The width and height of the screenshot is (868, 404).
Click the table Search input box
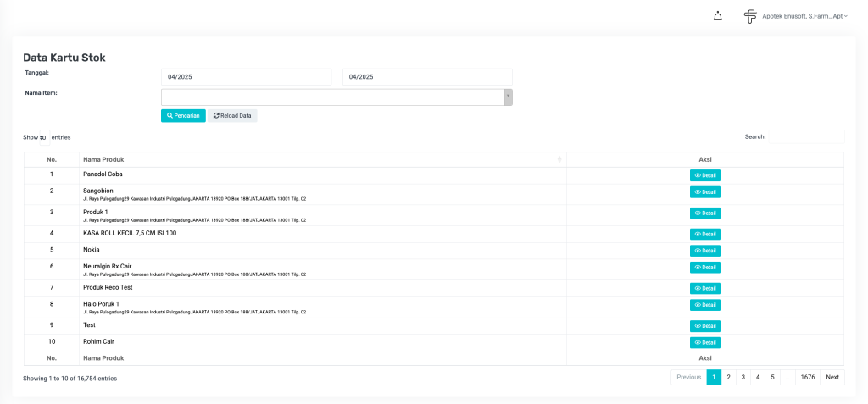tap(805, 136)
